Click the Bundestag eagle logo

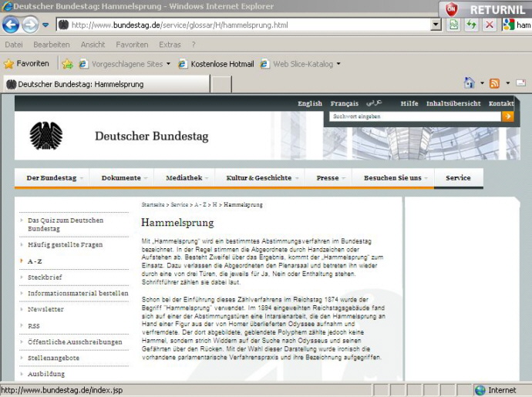tap(46, 136)
